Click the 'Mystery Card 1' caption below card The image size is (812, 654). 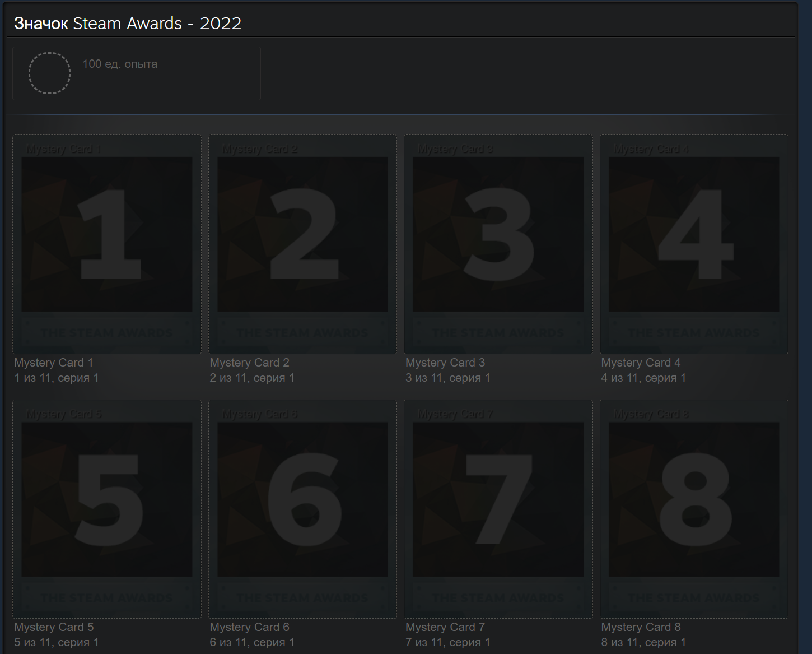pos(54,363)
